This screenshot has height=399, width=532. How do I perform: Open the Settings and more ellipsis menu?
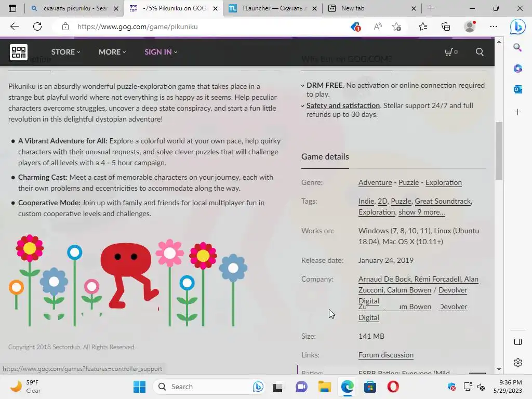[x=494, y=26]
